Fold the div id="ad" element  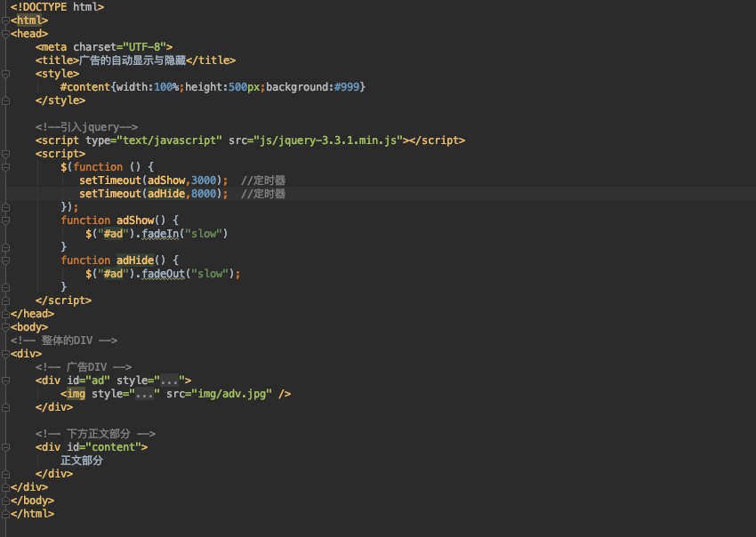pos(6,381)
